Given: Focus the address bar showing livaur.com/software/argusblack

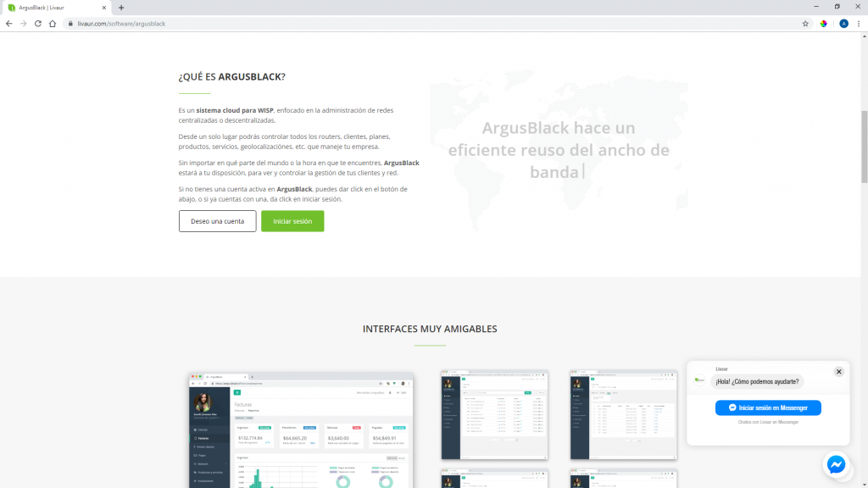Looking at the screenshot, I should coord(431,24).
